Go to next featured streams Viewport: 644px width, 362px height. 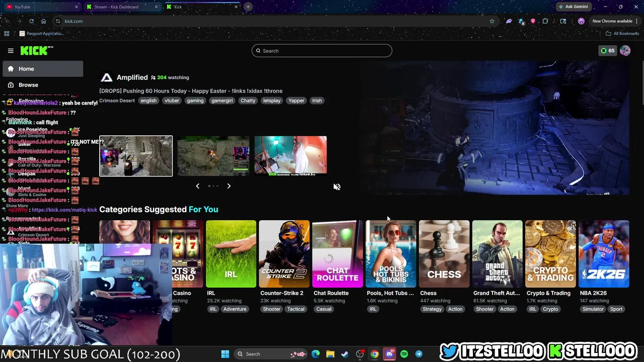coord(229,186)
